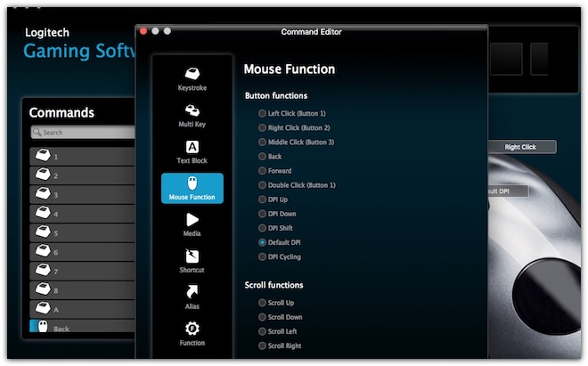Viewport: 588px width, 366px height.
Task: Choose the DPI Down radio button
Action: point(262,214)
